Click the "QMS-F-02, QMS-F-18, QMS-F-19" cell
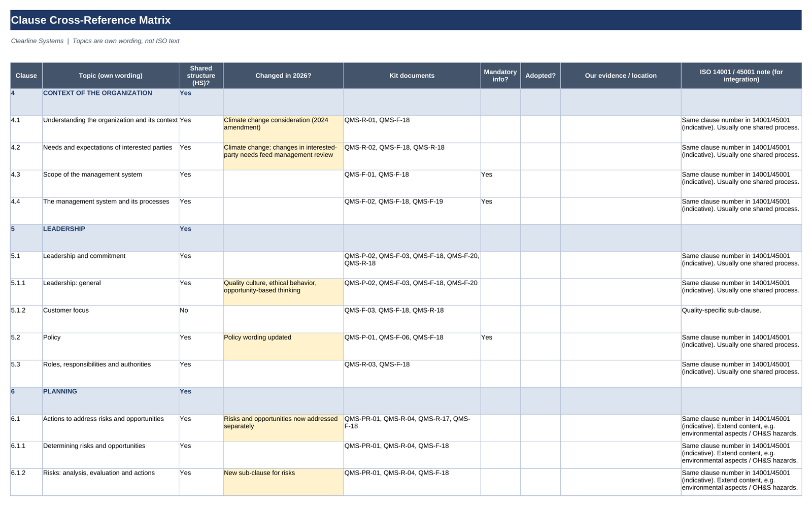 coord(412,211)
